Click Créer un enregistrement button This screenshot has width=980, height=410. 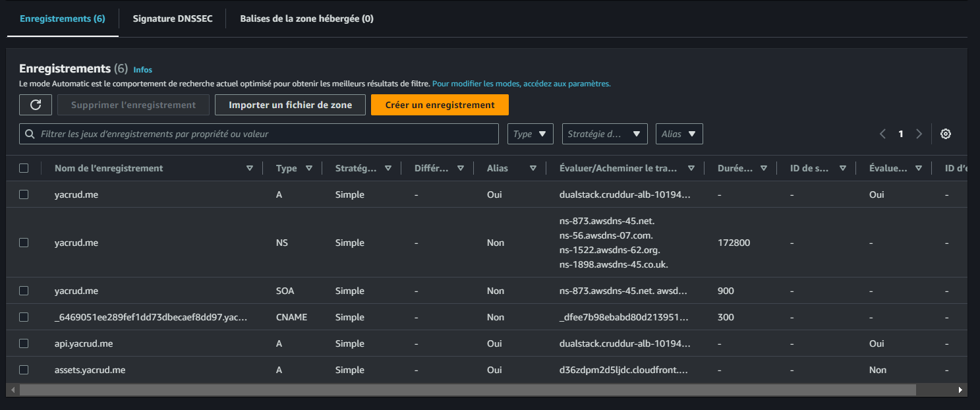click(440, 105)
